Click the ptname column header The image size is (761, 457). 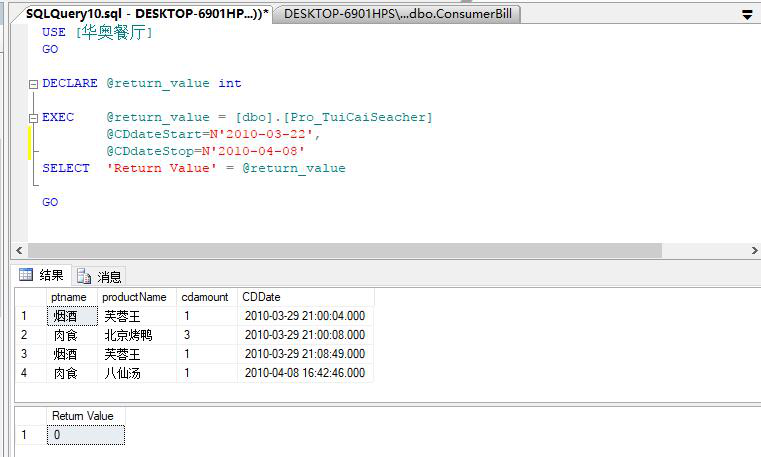[x=72, y=297]
